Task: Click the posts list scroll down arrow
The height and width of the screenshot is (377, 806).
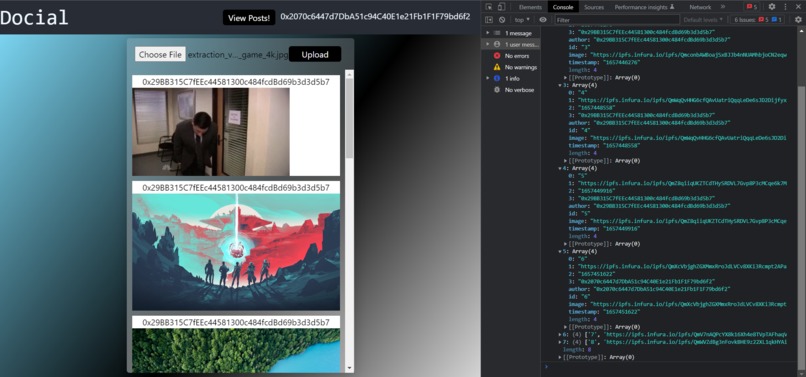Action: (x=350, y=368)
